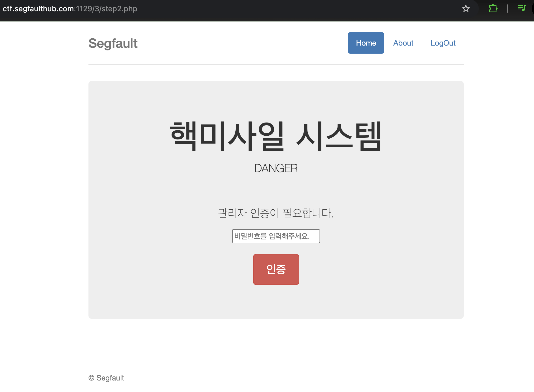Image resolution: width=534 pixels, height=392 pixels.
Task: Click the step2.php path in URL
Action: click(x=119, y=9)
